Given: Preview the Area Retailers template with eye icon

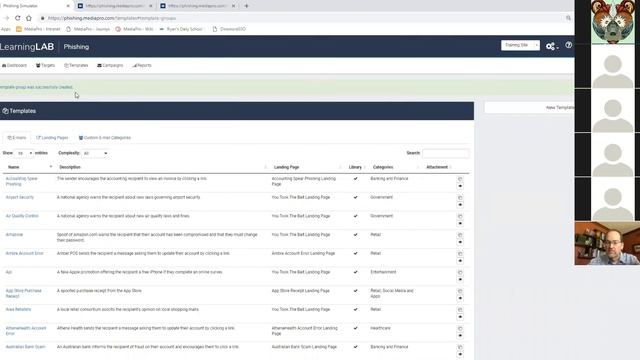Looking at the screenshot, I should tap(460, 317).
